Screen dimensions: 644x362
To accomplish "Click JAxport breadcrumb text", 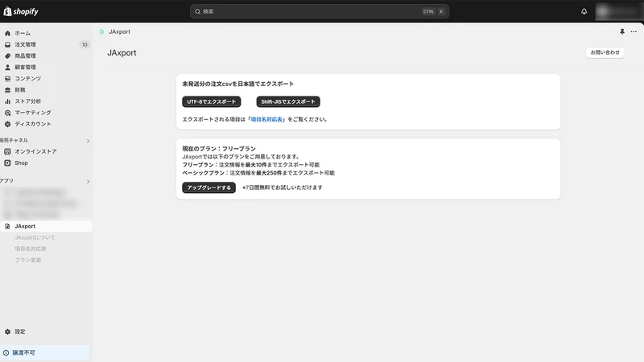I will [x=119, y=31].
